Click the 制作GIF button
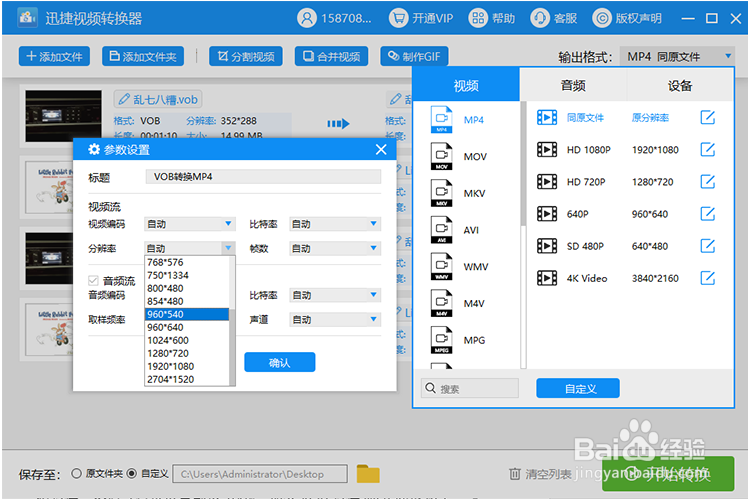This screenshot has width=748, height=499. point(414,56)
